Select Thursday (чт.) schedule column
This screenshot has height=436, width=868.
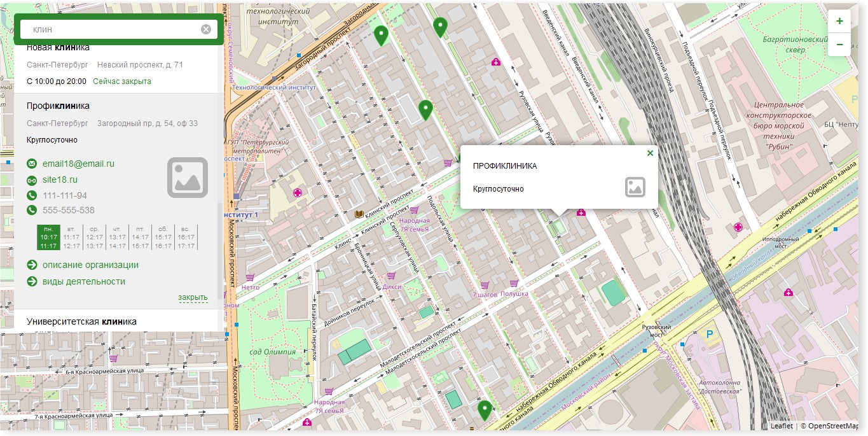117,237
